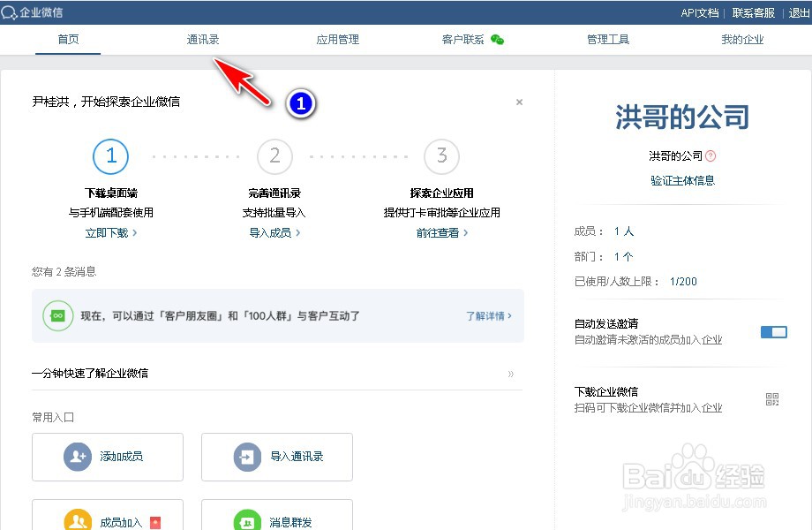Click the 下载企业微信 label
Screen dimensions: 812x530
point(605,391)
